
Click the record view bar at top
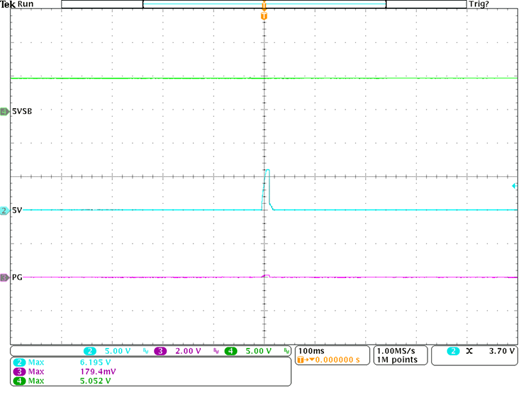pos(264,4)
